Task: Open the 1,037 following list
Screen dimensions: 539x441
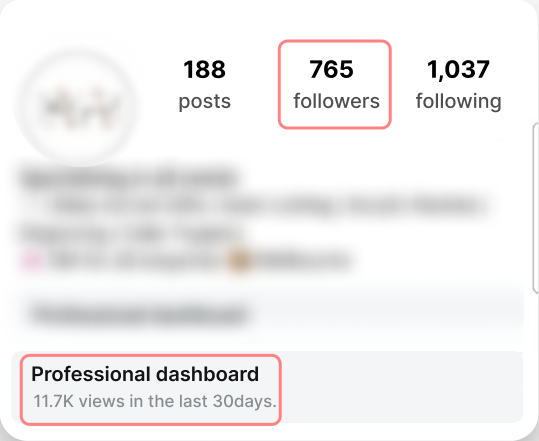Action: [459, 85]
